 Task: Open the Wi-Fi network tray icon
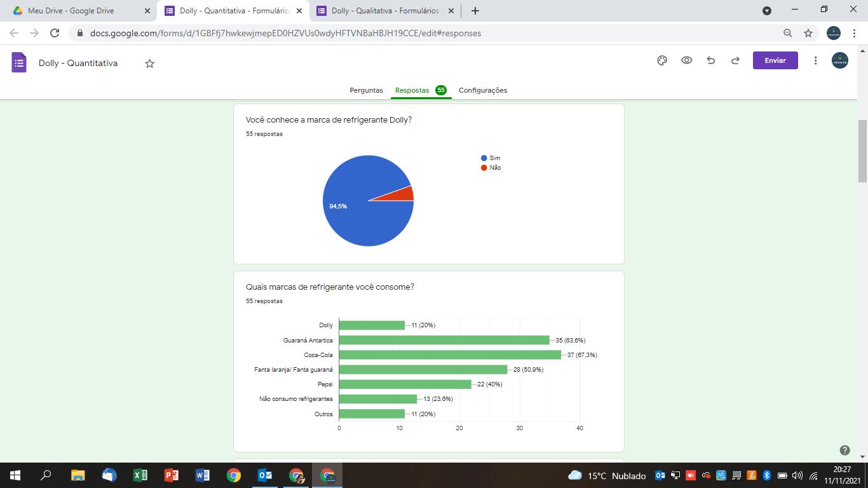(x=813, y=475)
